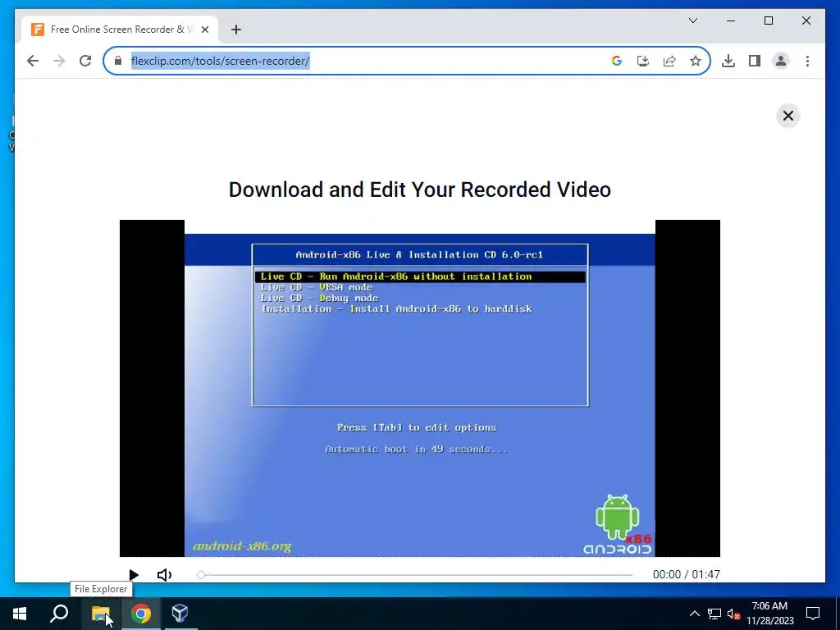Click heading Download and Edit Your Recorded Video
The height and width of the screenshot is (630, 840).
(x=420, y=189)
